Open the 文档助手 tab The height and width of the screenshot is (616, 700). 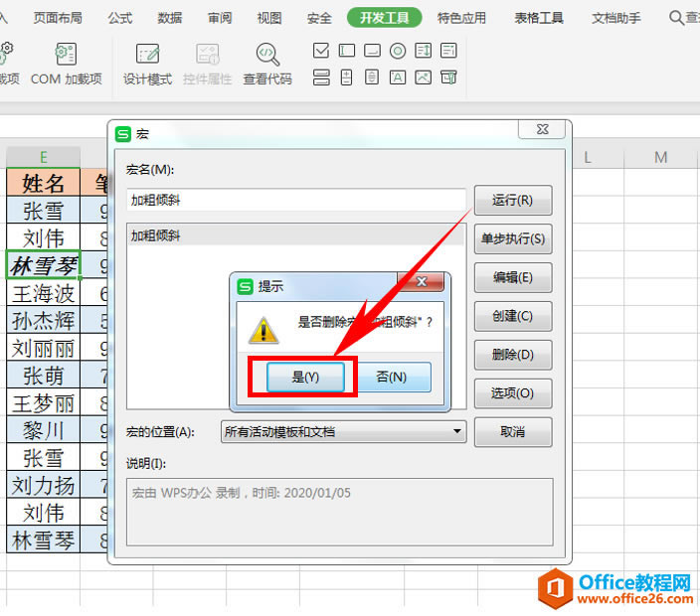click(616, 18)
